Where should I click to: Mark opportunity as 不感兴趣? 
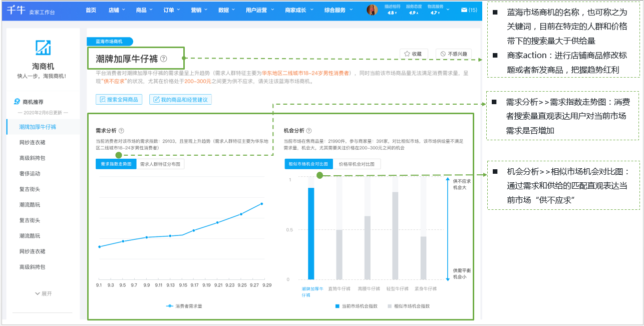pyautogui.click(x=454, y=54)
